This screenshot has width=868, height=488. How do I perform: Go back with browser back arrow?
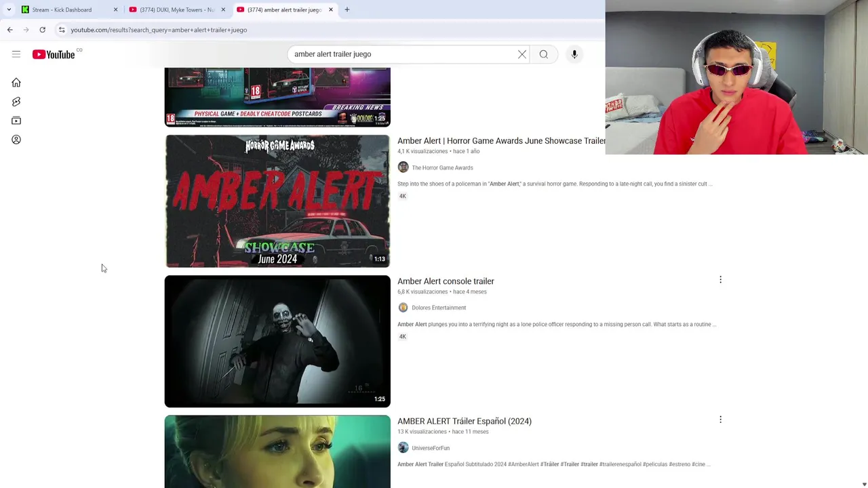pyautogui.click(x=9, y=30)
